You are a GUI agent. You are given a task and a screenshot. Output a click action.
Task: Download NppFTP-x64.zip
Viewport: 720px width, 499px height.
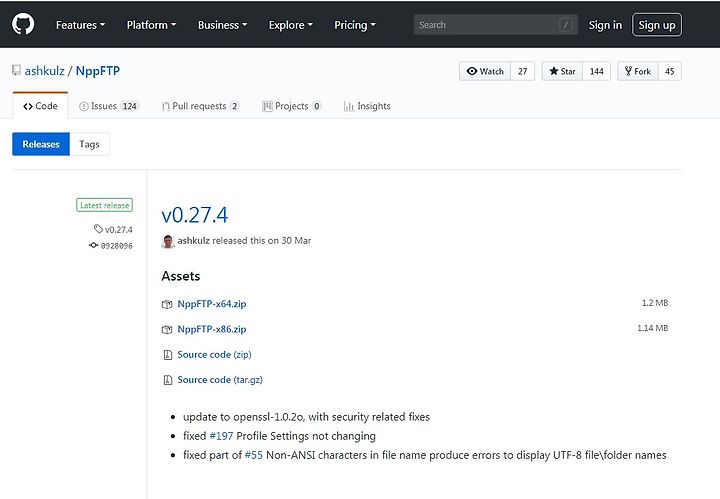[212, 304]
